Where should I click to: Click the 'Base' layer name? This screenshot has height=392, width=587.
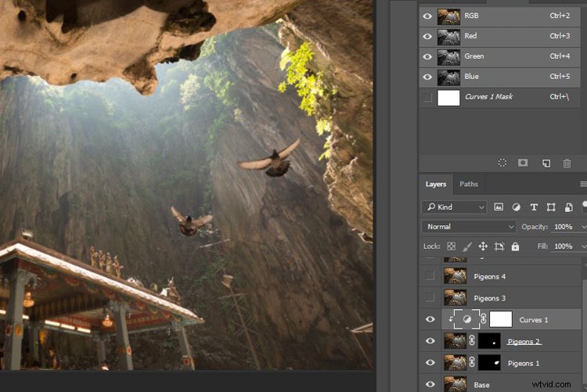click(481, 385)
